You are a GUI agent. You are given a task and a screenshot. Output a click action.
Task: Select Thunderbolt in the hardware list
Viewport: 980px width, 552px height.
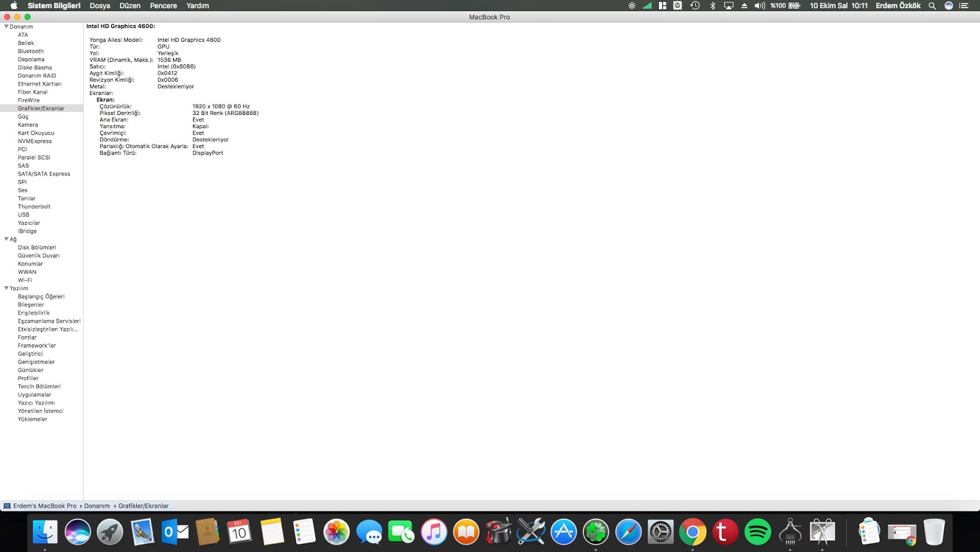34,206
